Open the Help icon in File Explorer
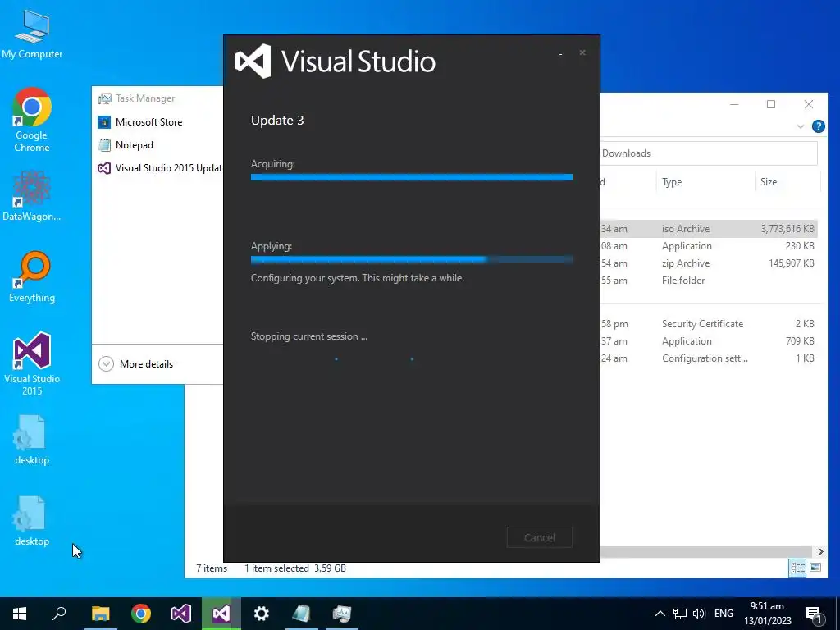Image resolution: width=840 pixels, height=630 pixels. [818, 126]
